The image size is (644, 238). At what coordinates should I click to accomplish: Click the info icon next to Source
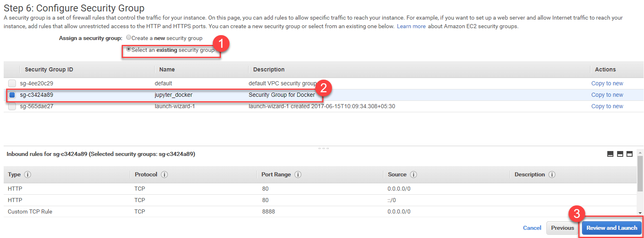click(413, 174)
